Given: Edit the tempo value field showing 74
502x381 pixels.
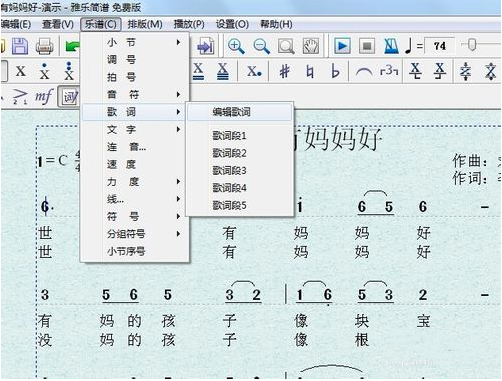Looking at the screenshot, I should pyautogui.click(x=440, y=46).
